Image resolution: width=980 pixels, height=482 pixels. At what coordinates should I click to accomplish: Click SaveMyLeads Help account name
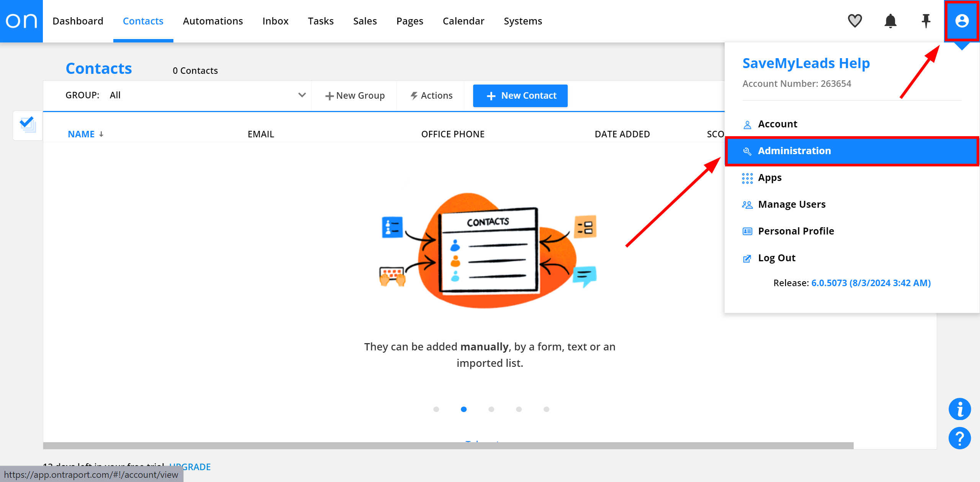(806, 63)
